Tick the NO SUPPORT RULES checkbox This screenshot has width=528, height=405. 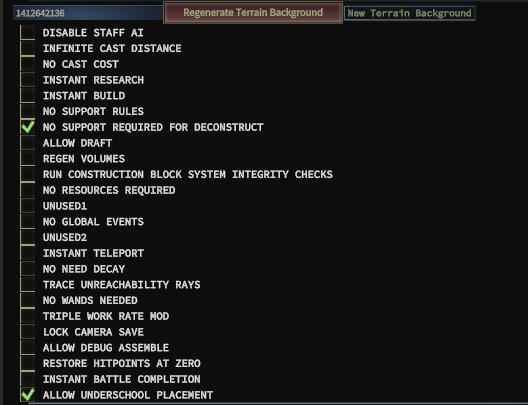[x=28, y=111]
